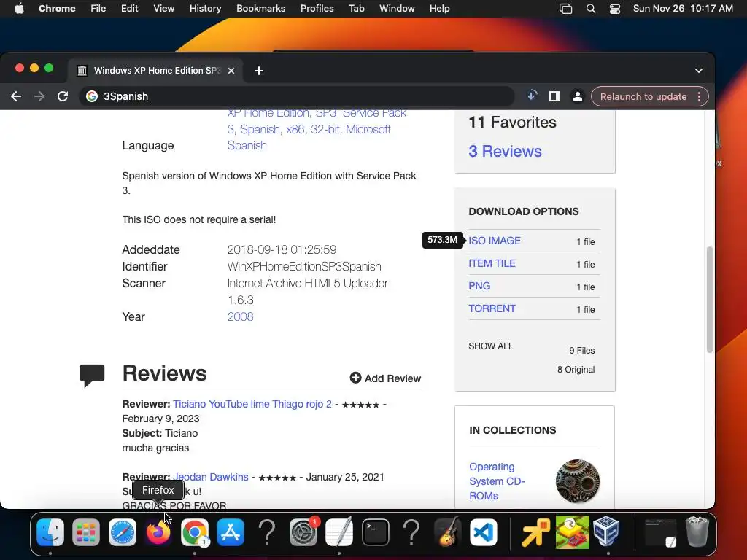Screen dimensions: 747x560
Task: Click the 9 Files text
Action: [x=581, y=351]
